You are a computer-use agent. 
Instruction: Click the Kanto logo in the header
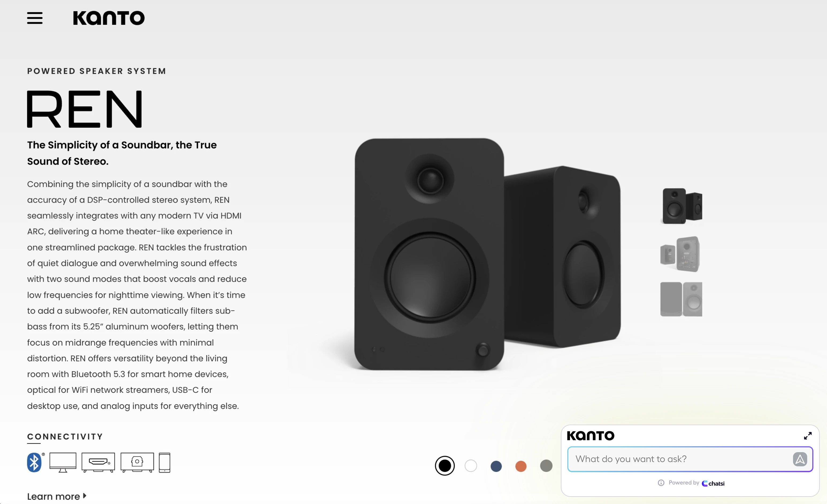coord(109,18)
